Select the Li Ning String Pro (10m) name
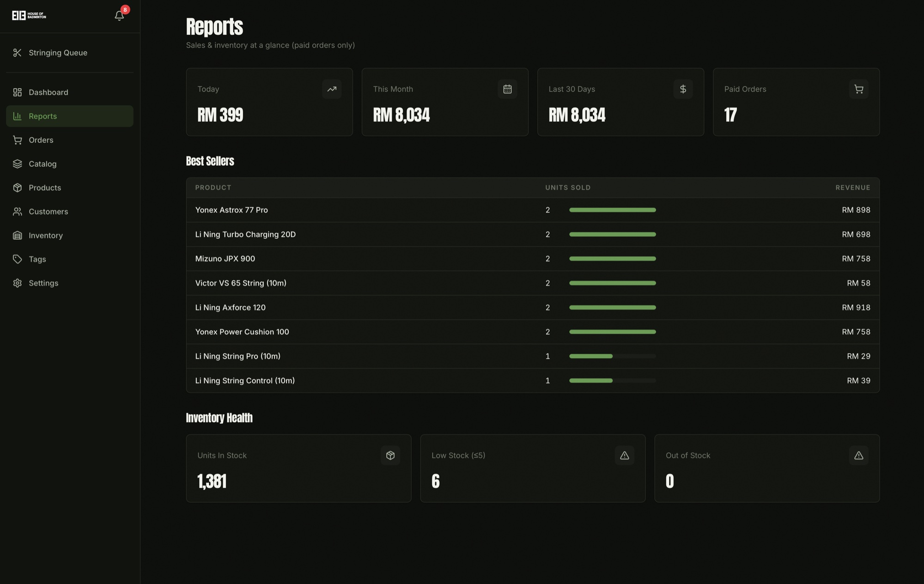 [x=238, y=356]
